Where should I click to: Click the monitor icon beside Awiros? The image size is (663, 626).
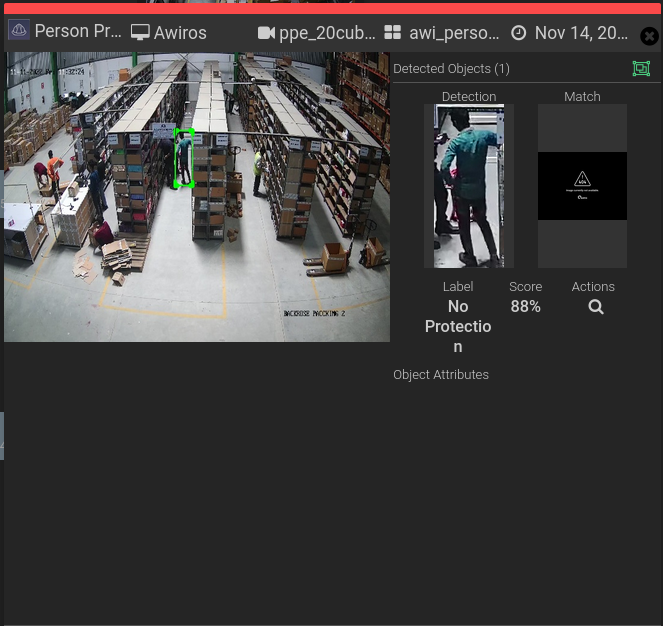coord(140,32)
